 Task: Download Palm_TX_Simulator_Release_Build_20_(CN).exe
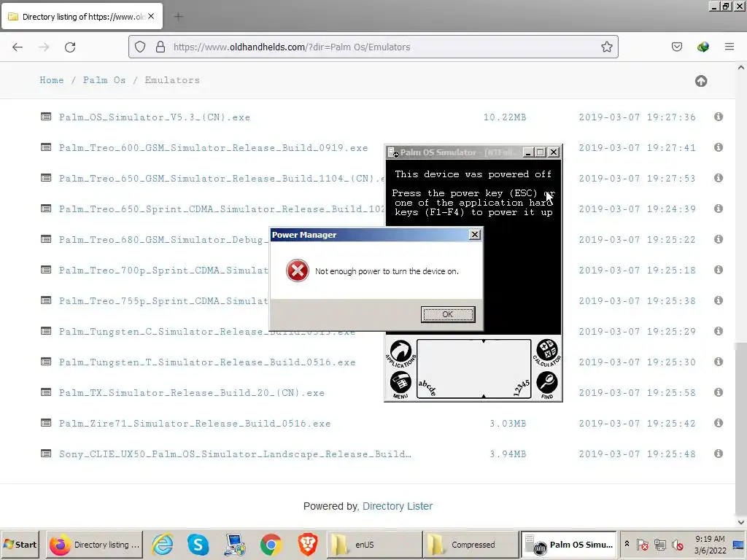pyautogui.click(x=192, y=393)
